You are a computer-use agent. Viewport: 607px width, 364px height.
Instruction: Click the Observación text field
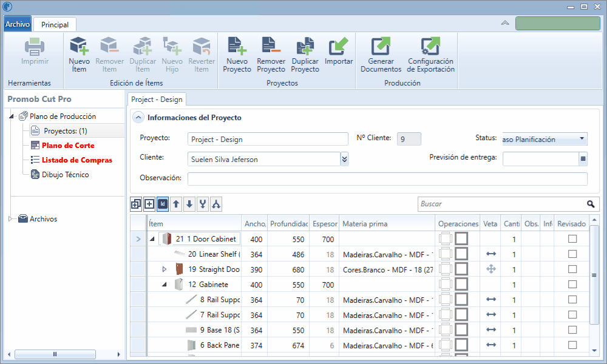[x=387, y=178]
